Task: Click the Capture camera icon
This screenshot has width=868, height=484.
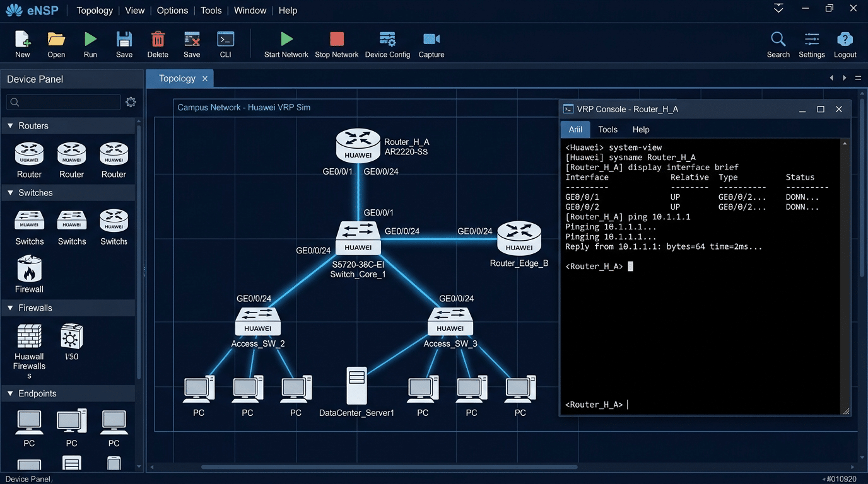Action: click(x=431, y=39)
